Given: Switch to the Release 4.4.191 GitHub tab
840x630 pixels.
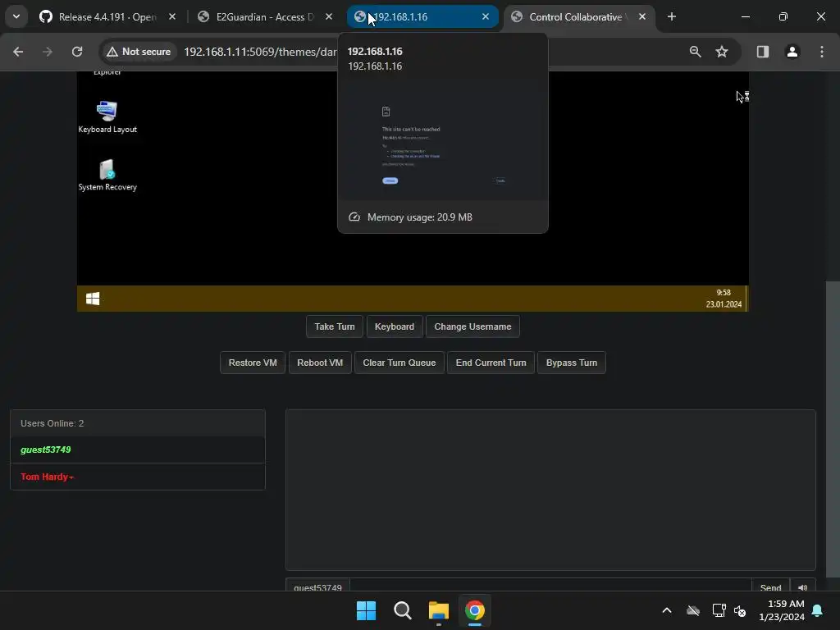Looking at the screenshot, I should (x=107, y=16).
